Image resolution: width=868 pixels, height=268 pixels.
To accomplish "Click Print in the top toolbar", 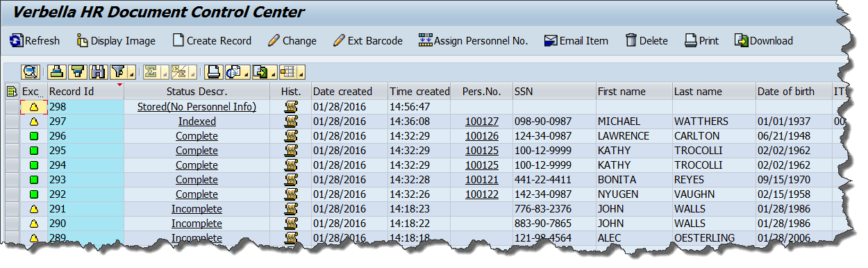I will point(701,41).
